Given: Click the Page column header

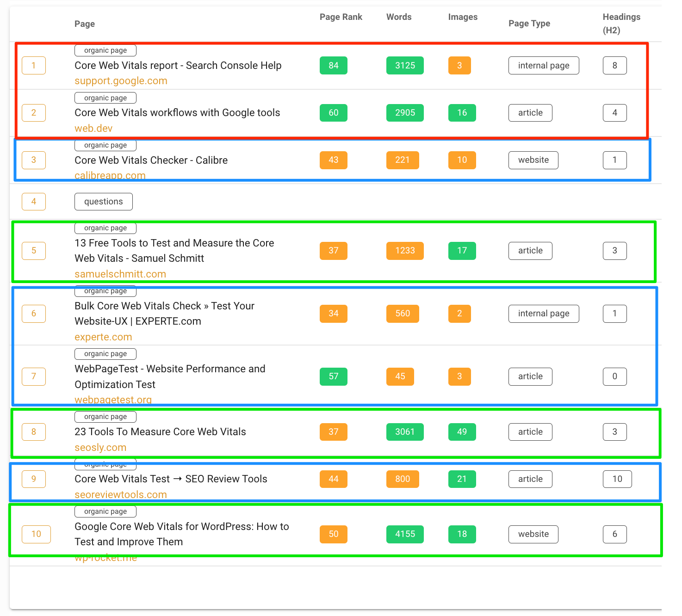Looking at the screenshot, I should (85, 24).
